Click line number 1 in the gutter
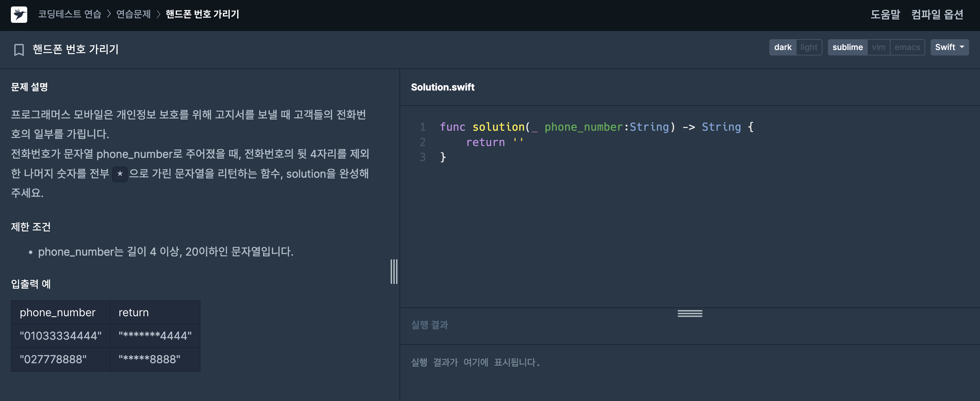Screen dimensions: 980x401 click(x=422, y=127)
